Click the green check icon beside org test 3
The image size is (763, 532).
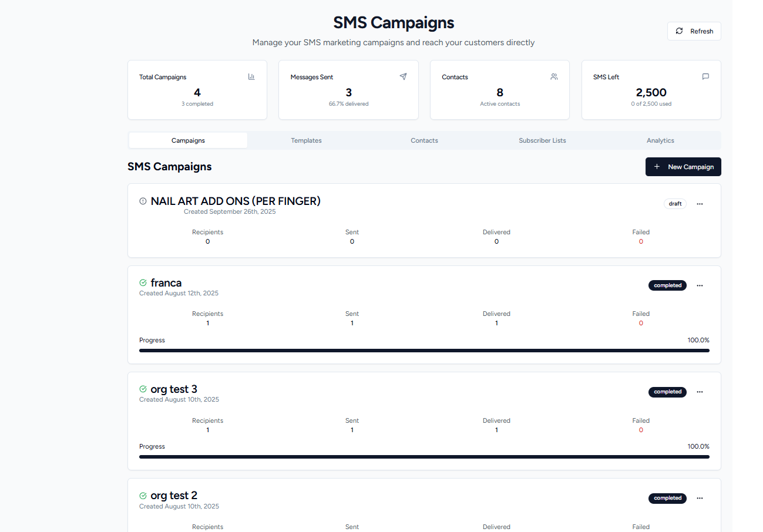[x=143, y=389]
